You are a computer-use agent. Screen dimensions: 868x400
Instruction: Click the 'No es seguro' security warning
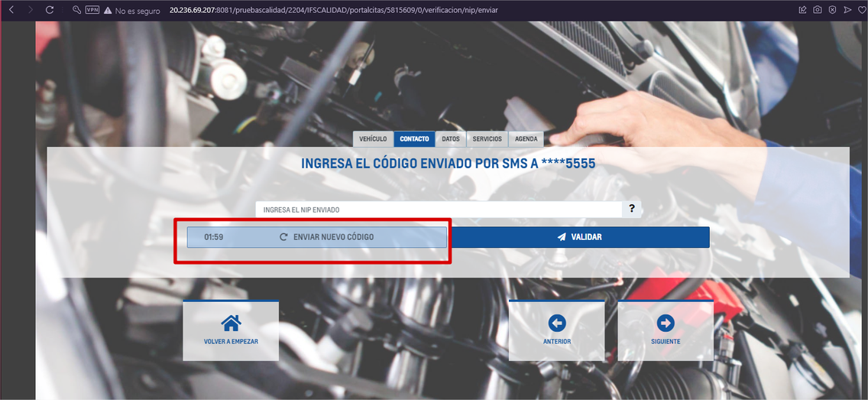[x=131, y=11]
